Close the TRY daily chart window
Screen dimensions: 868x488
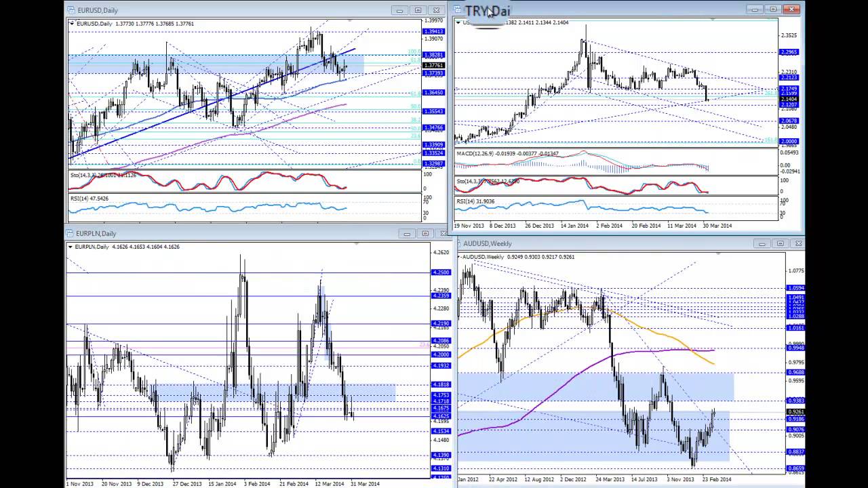791,9
